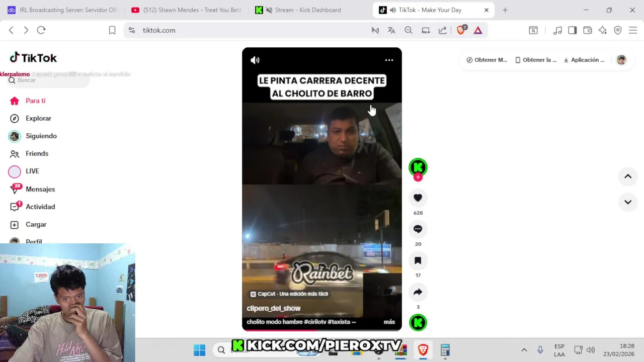Click the install app icon in address bar
The height and width of the screenshot is (362, 644).
(x=426, y=30)
